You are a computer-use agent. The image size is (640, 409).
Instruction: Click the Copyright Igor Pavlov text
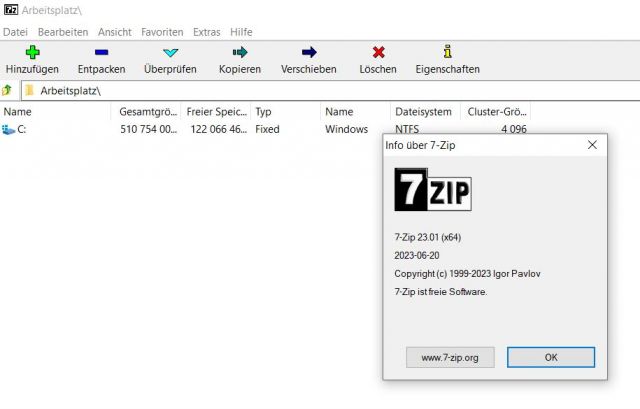(x=467, y=273)
